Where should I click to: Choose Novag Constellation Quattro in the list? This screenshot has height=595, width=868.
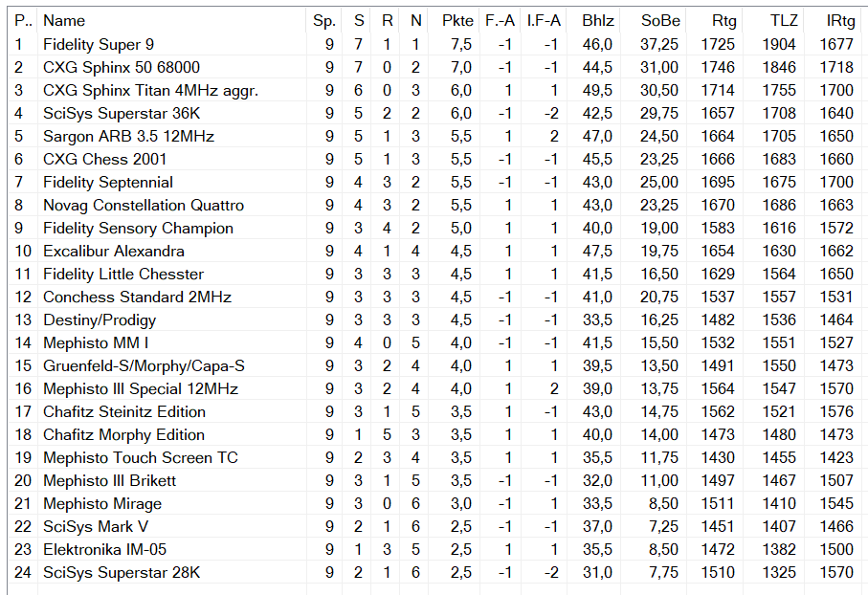(144, 205)
